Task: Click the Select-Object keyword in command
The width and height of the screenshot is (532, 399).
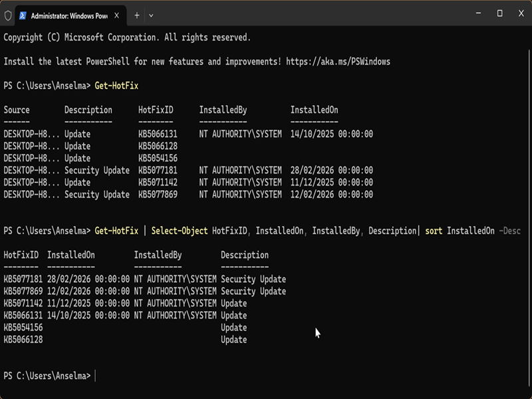Action: pyautogui.click(x=179, y=231)
